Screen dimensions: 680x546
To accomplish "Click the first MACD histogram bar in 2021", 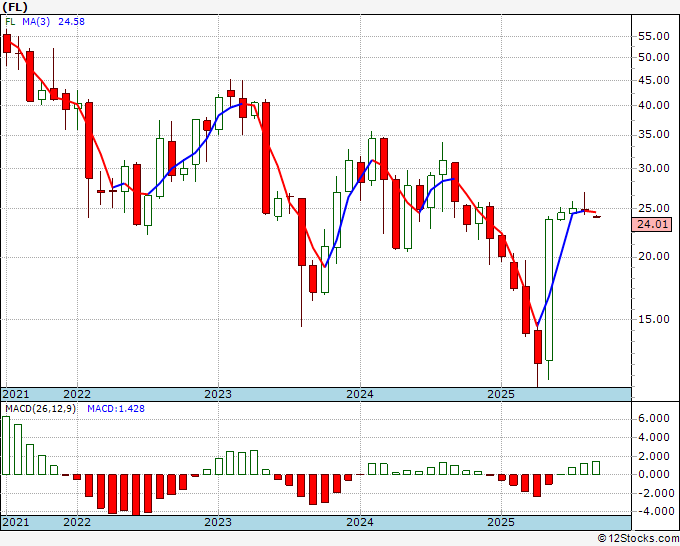I will point(6,445).
